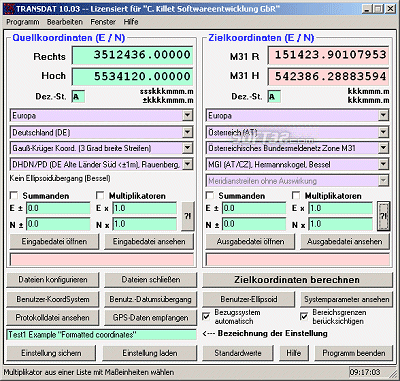The image size is (400, 381).
Task: Click the 09:17:03 clock in status bar
Action: click(x=365, y=372)
